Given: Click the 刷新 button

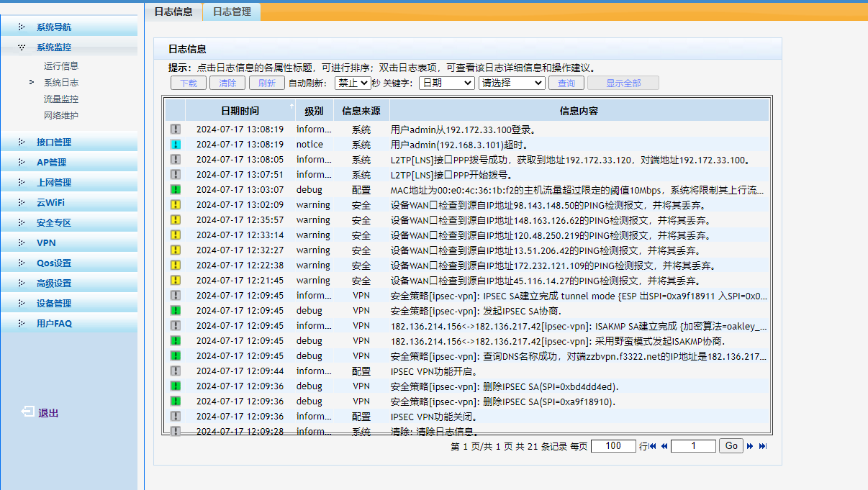Looking at the screenshot, I should coord(267,83).
